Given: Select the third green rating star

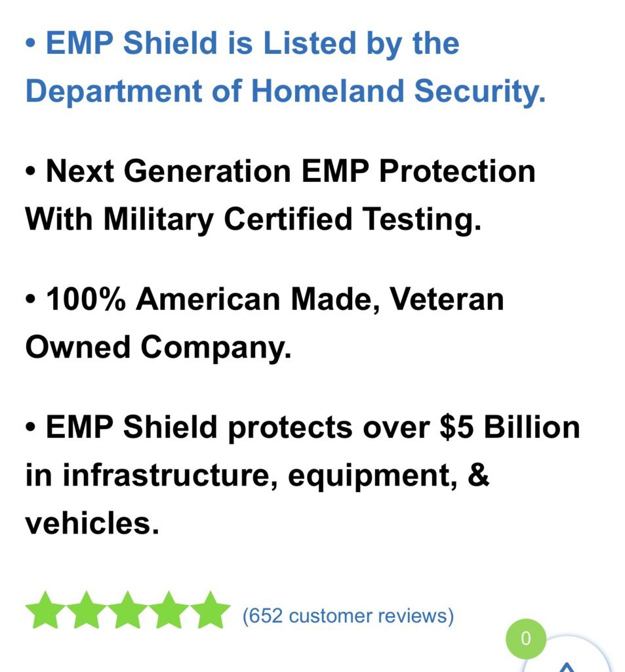Looking at the screenshot, I should tap(128, 610).
